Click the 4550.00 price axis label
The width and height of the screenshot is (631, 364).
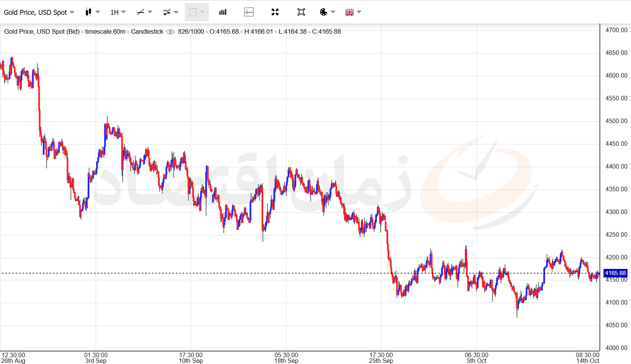click(x=616, y=98)
